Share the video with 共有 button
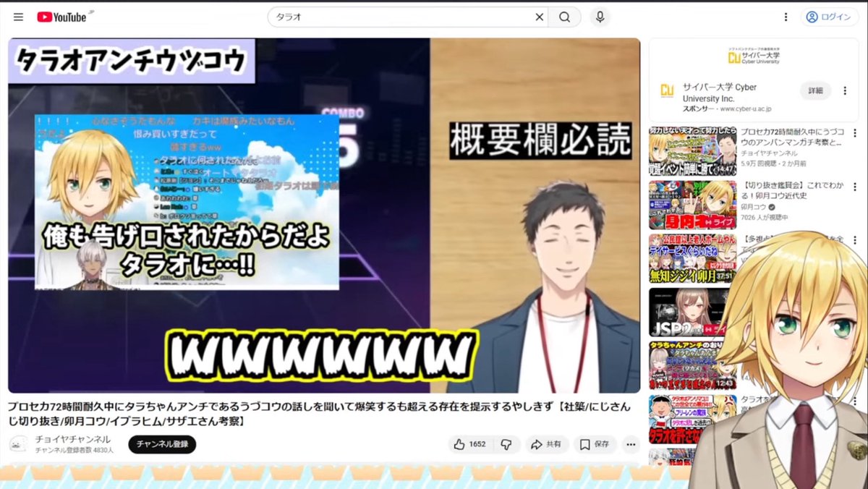Viewport: 868px width, 489px height. point(546,444)
